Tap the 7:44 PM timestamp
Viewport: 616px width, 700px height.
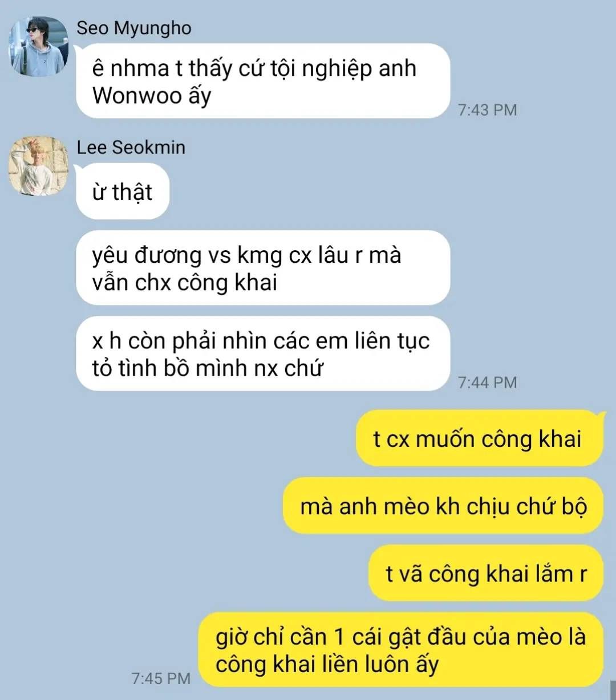[488, 382]
